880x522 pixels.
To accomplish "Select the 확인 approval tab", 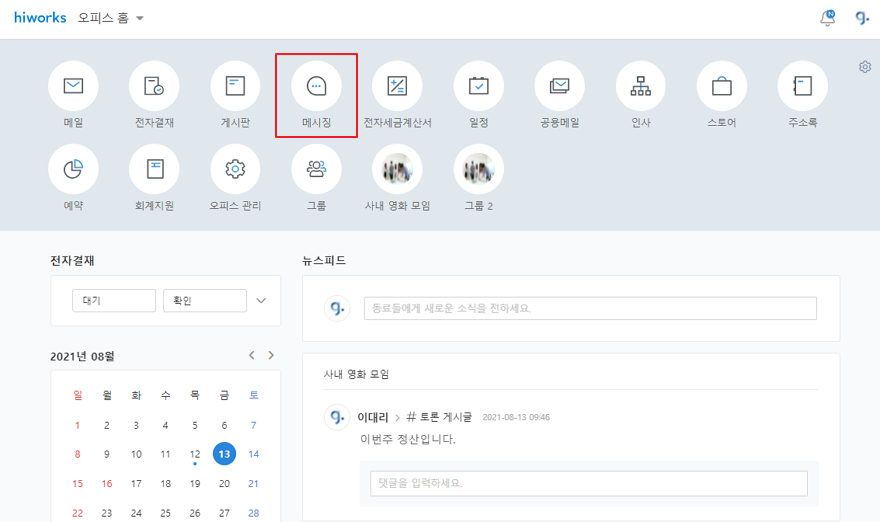I will coord(204,300).
